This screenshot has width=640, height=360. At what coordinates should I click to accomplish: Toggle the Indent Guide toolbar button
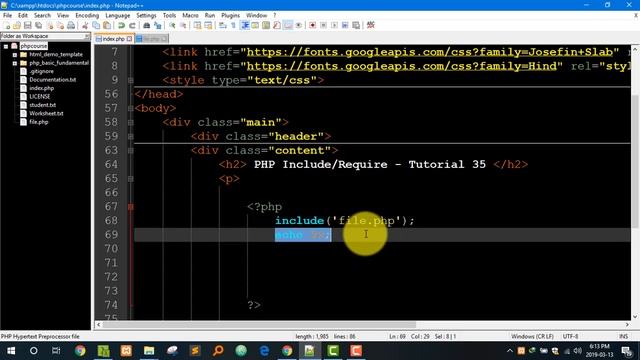click(x=245, y=25)
